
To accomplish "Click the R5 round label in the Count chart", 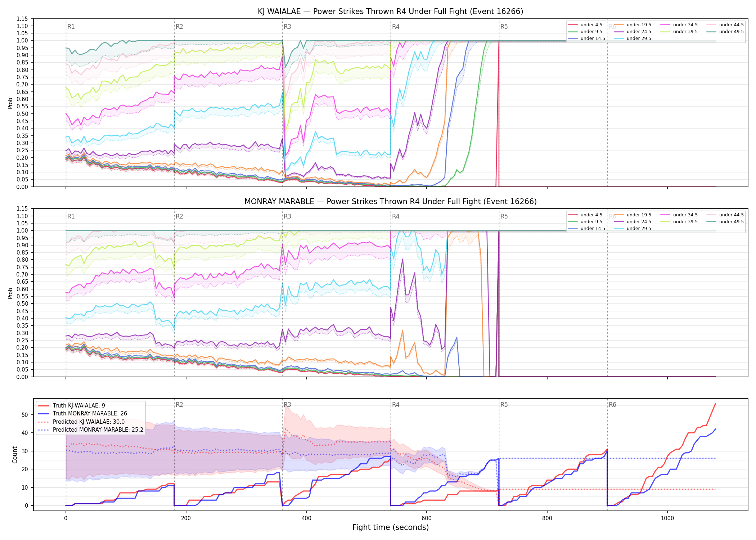I will tap(504, 405).
